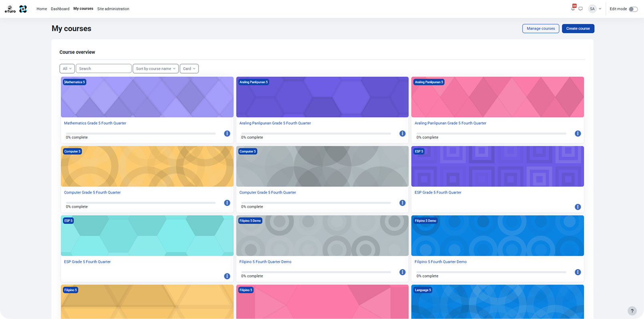The height and width of the screenshot is (319, 644).
Task: Click the Manage courses button
Action: tap(541, 28)
